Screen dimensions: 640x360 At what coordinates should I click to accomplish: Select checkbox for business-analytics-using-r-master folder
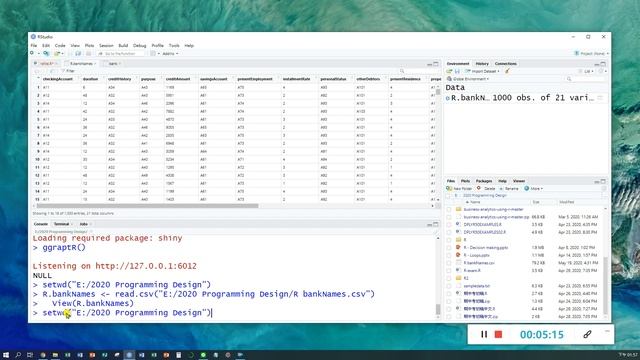click(x=449, y=209)
